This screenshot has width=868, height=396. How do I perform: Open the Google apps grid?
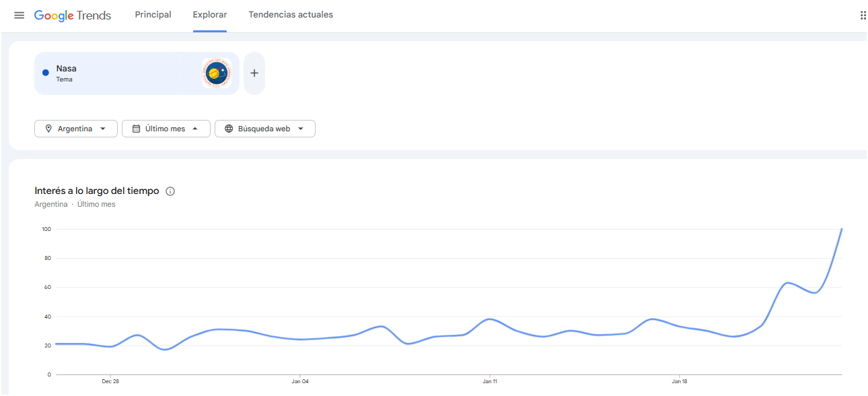point(863,15)
